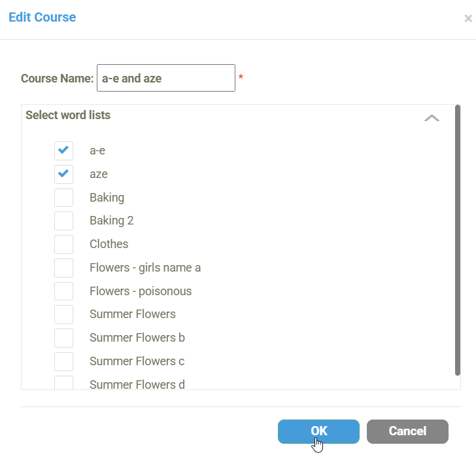This screenshot has height=466, width=476.
Task: Check the Baking word list
Action: pos(63,198)
